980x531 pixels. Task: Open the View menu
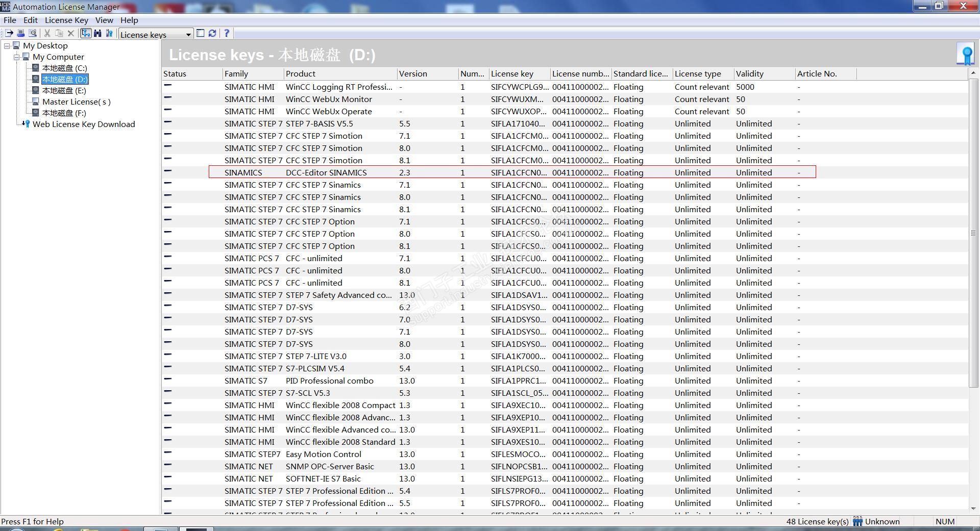(104, 20)
